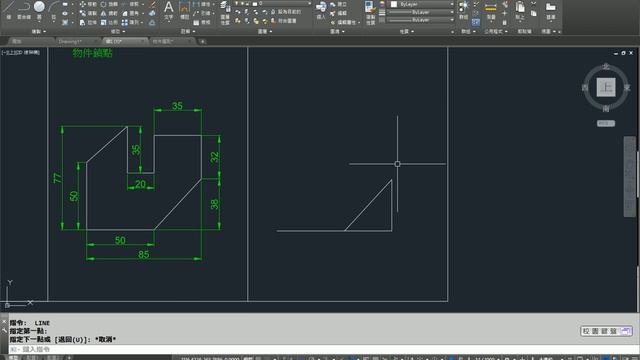Image resolution: width=640 pixels, height=360 pixels.
Task: Click Match Properties (複製性質) icon
Action: [x=370, y=13]
